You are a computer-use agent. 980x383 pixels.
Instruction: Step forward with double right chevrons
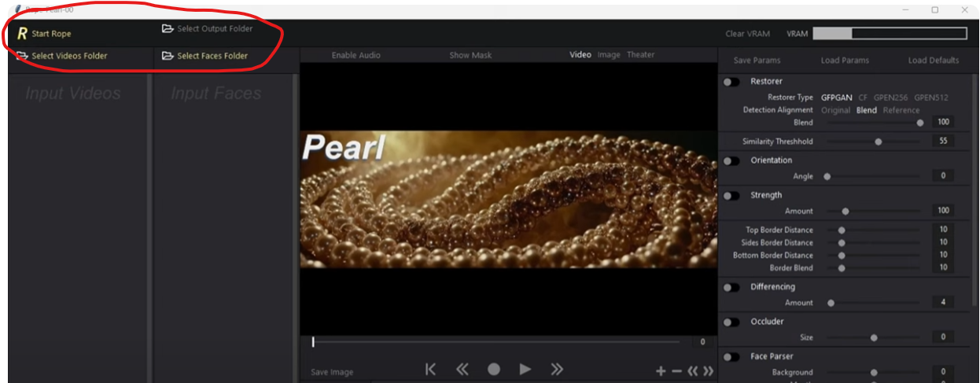tap(557, 370)
